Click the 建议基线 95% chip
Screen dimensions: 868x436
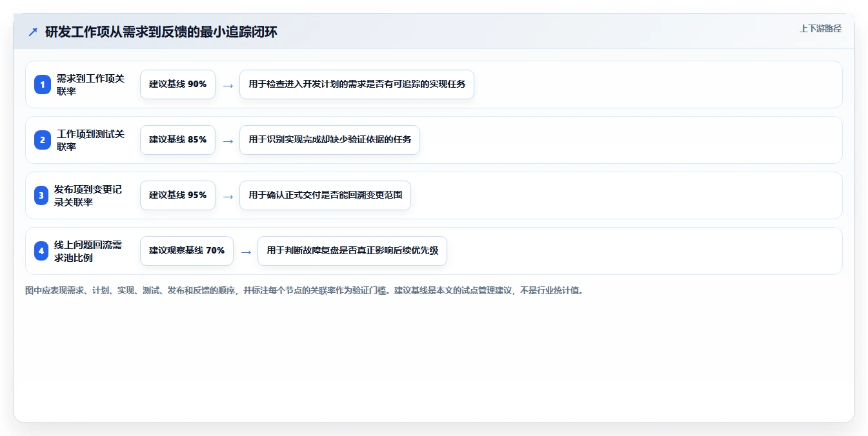coord(177,195)
